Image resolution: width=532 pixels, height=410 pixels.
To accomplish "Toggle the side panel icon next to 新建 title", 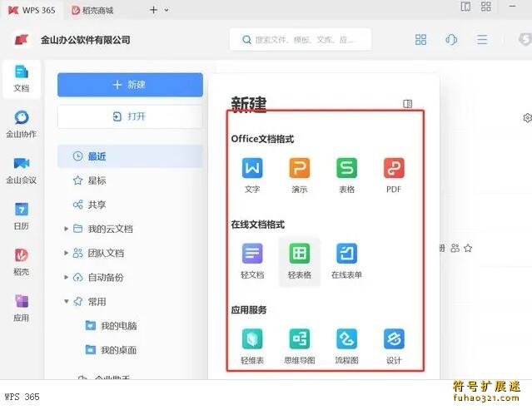I will click(x=407, y=104).
